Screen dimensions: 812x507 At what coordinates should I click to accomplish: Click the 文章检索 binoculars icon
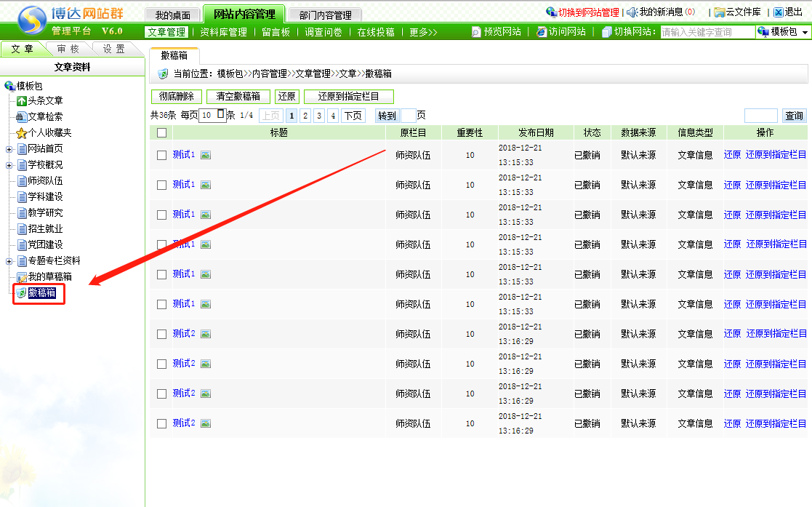click(x=22, y=116)
